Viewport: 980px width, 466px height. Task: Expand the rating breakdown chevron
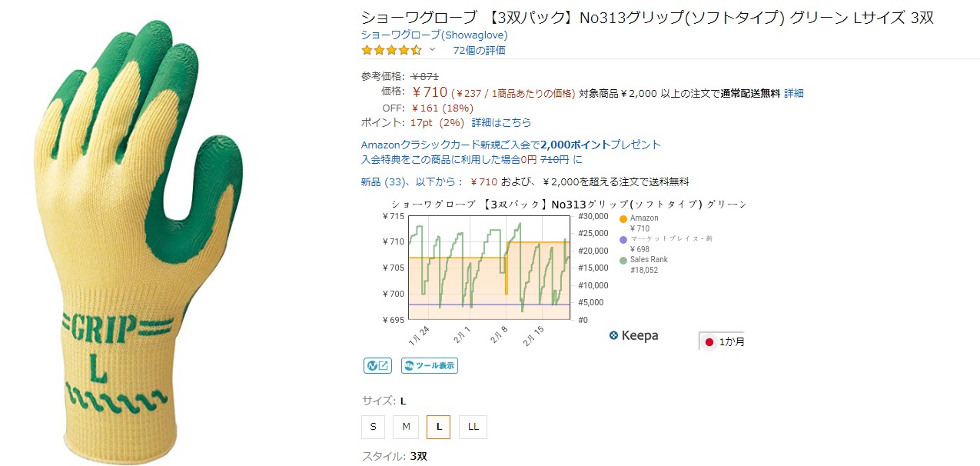point(432,50)
